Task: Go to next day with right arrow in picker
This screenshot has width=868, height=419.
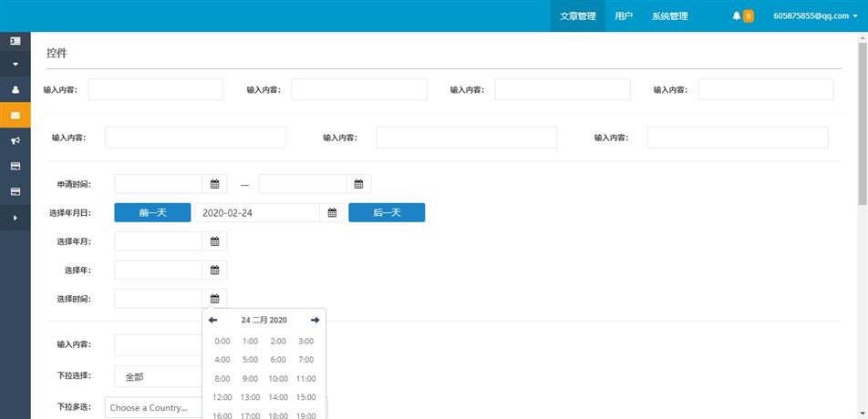Action: (315, 320)
